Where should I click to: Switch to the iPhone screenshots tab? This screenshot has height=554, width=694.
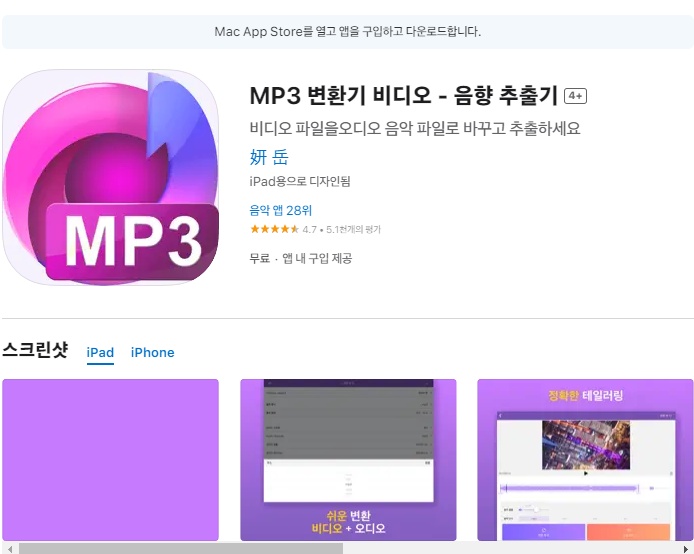pyautogui.click(x=153, y=353)
